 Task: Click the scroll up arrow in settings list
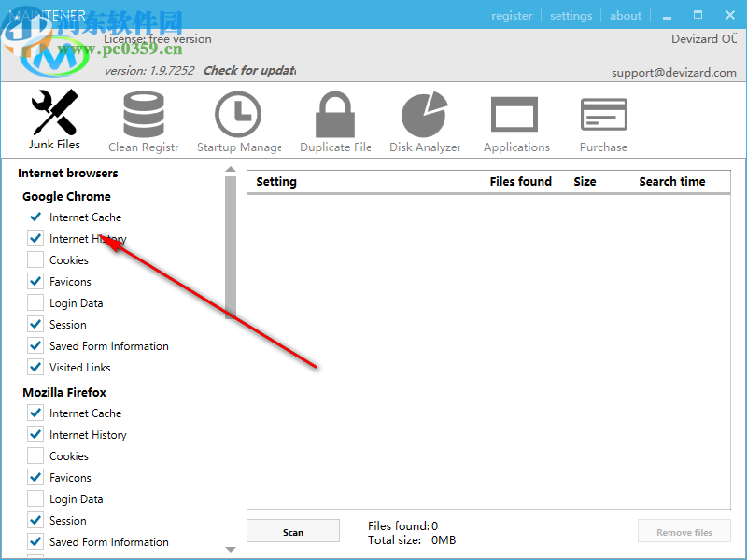coord(231,169)
